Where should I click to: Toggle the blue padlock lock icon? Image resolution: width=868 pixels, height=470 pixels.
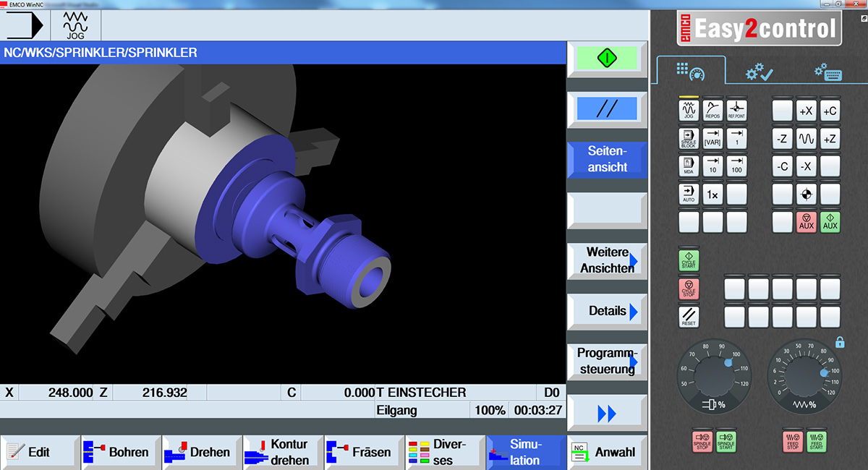[x=840, y=342]
